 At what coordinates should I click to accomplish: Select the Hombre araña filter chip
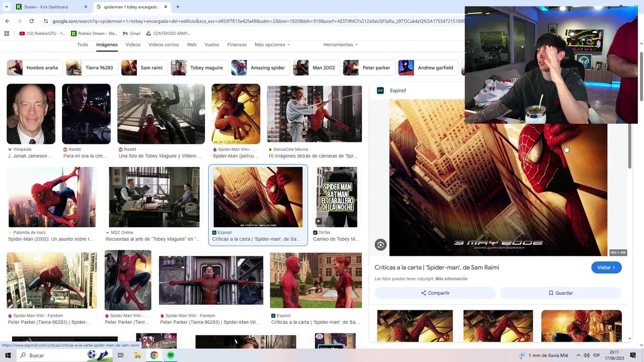point(35,68)
